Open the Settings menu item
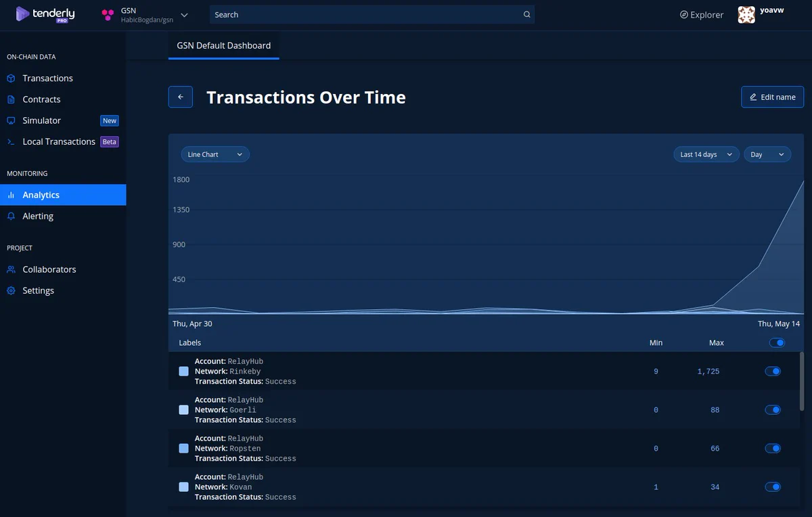 [x=63, y=290]
